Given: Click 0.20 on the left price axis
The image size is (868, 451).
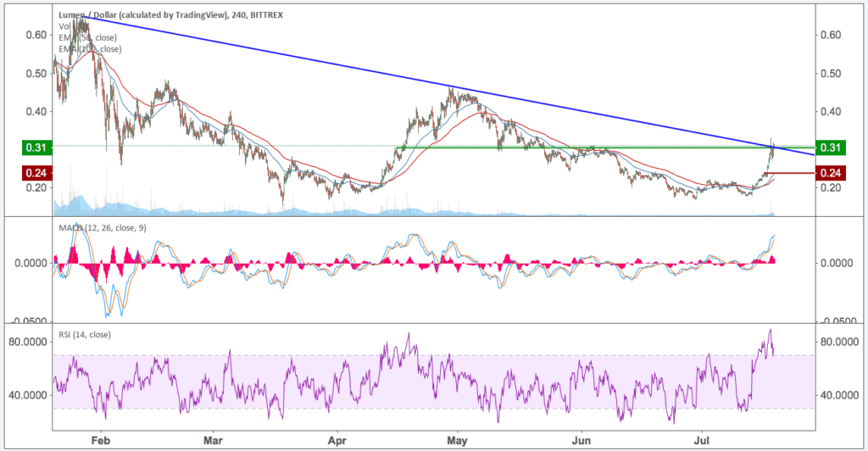Looking at the screenshot, I should 36,187.
